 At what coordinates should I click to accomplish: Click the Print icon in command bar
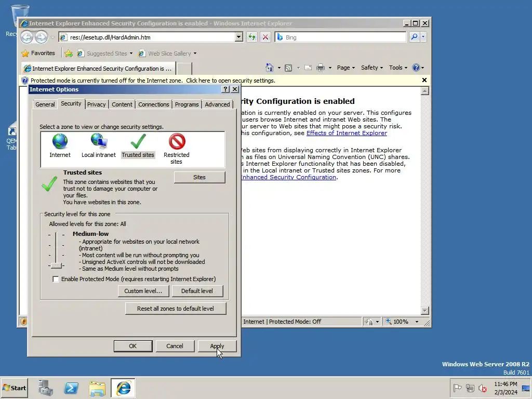(x=320, y=68)
